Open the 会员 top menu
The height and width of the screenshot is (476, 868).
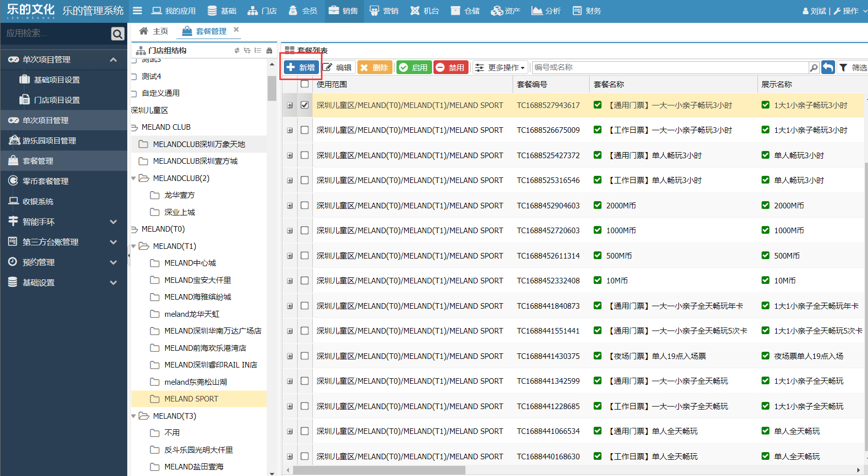(x=303, y=11)
